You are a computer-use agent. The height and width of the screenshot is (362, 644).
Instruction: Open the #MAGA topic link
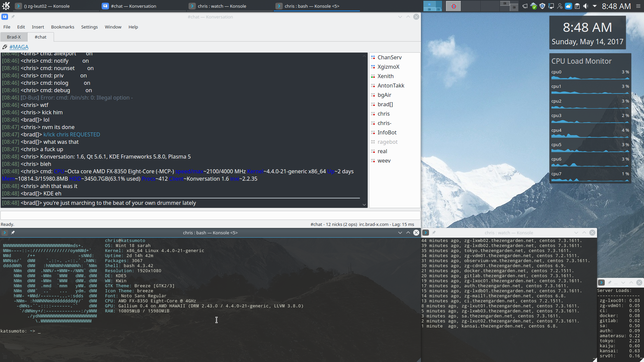[19, 47]
